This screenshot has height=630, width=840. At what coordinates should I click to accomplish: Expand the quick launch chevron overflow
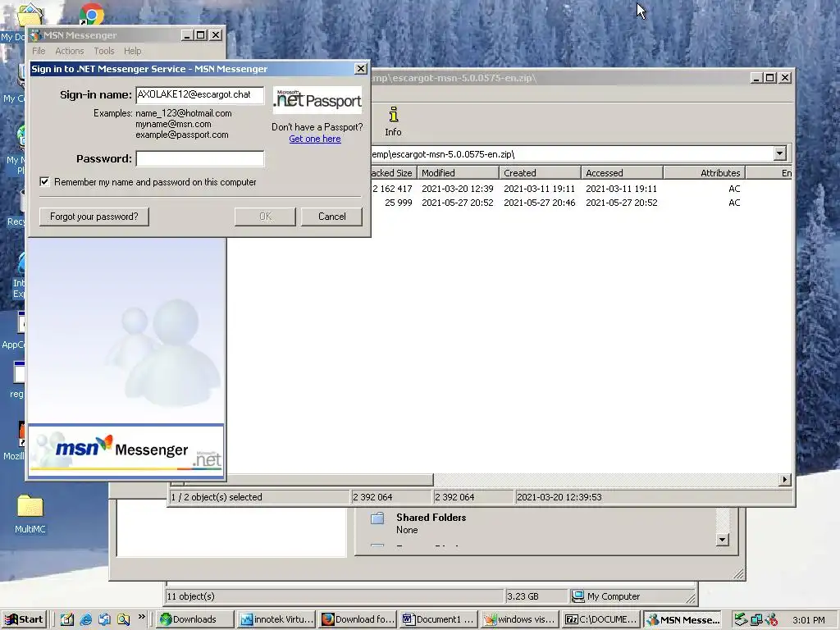pos(141,617)
